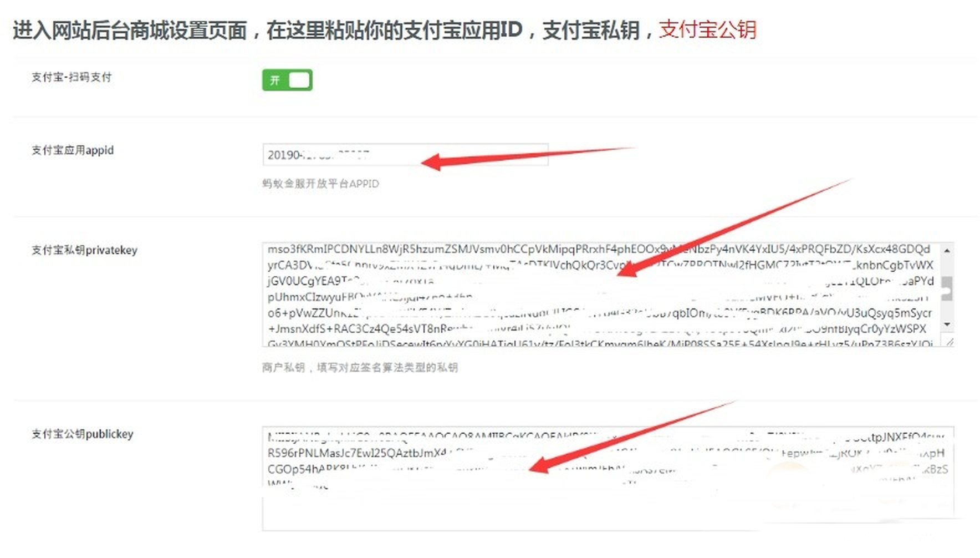Click the resize grip below the privatekey scrollbar

[x=949, y=341]
